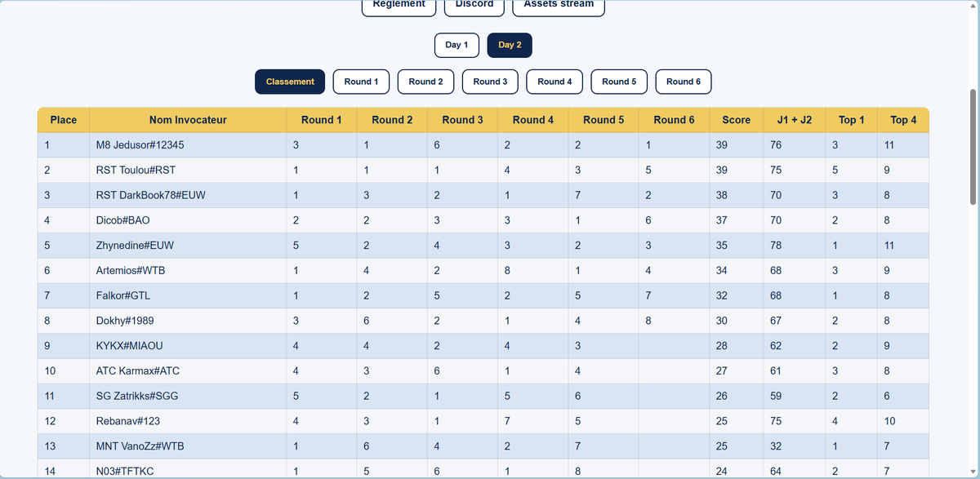Open the Round 4 tab button
Screen dimensions: 980x479
click(555, 82)
